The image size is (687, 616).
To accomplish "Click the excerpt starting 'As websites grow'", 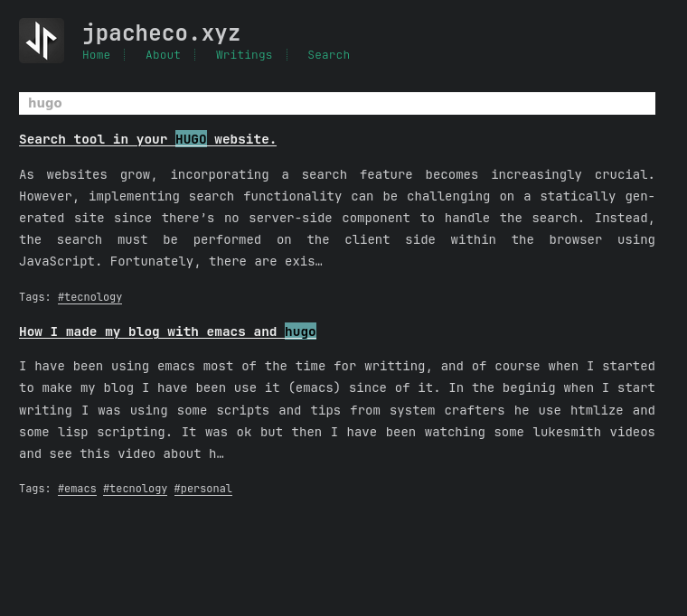I will tap(336, 218).
